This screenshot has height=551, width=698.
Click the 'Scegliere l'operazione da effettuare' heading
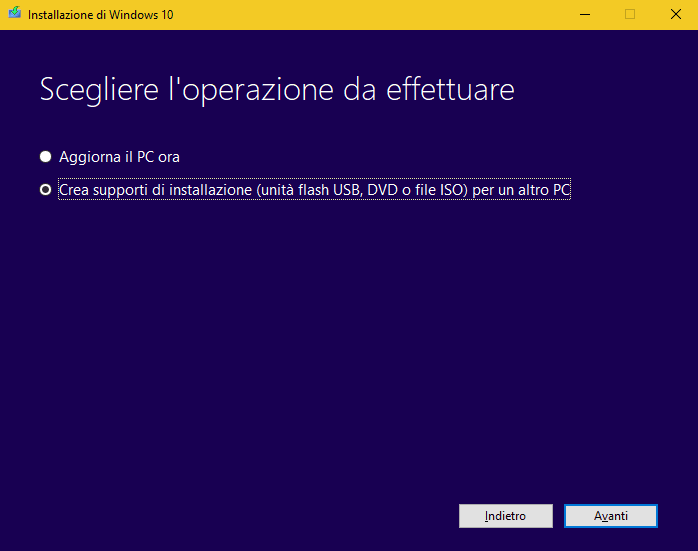click(x=277, y=90)
